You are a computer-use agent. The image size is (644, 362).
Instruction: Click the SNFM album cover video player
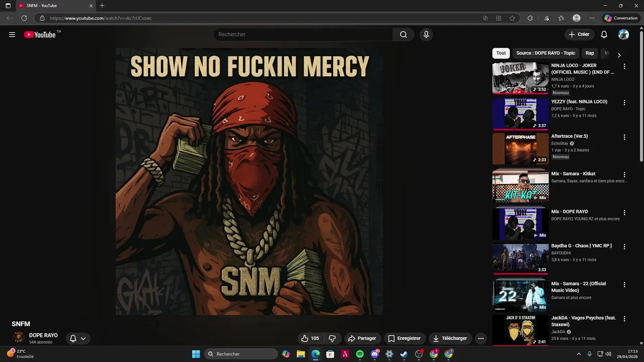(x=250, y=182)
